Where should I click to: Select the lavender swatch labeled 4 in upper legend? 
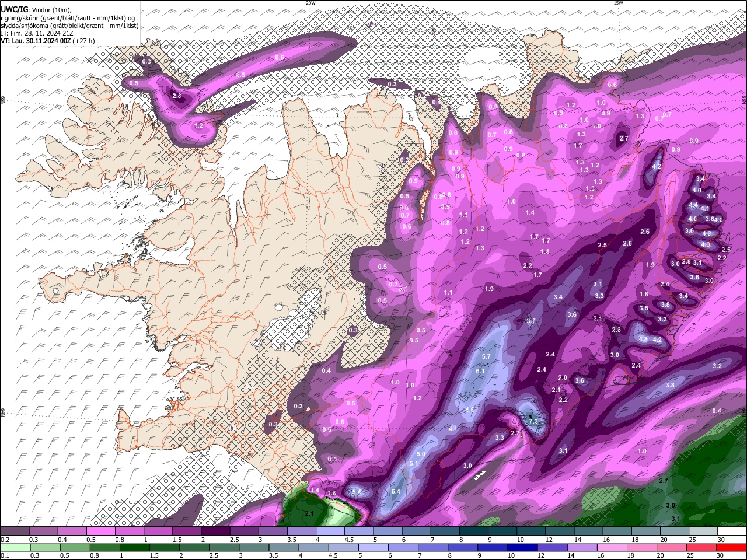(330, 531)
